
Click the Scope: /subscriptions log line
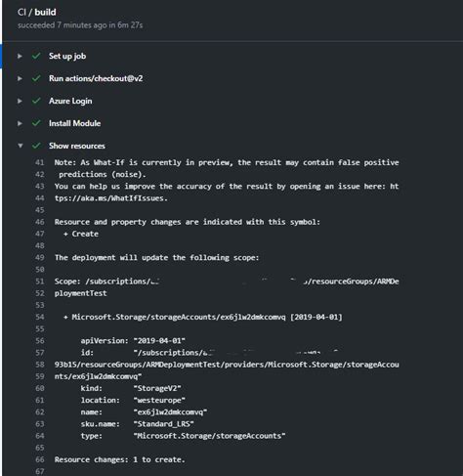coord(227,281)
